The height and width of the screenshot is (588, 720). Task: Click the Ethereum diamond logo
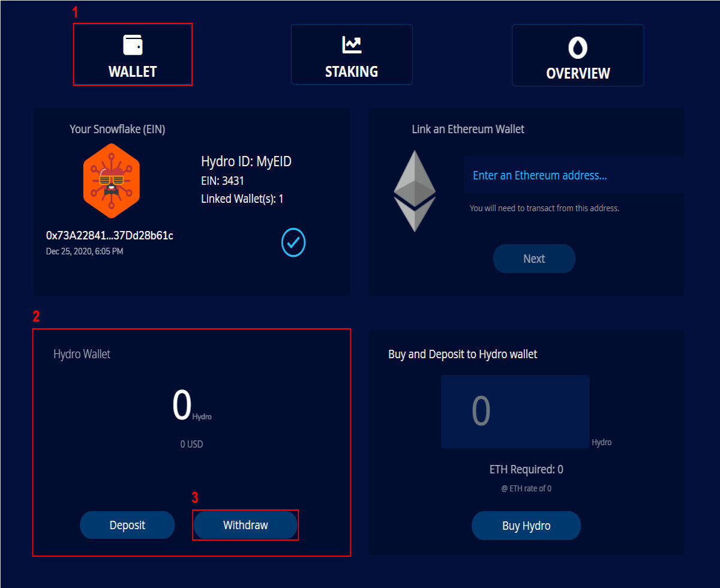pos(415,191)
